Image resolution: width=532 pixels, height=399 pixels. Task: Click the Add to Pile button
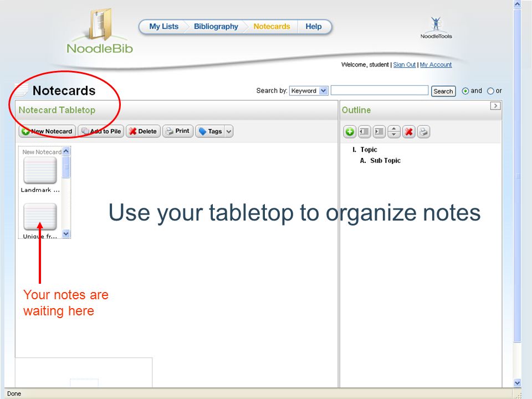101,131
